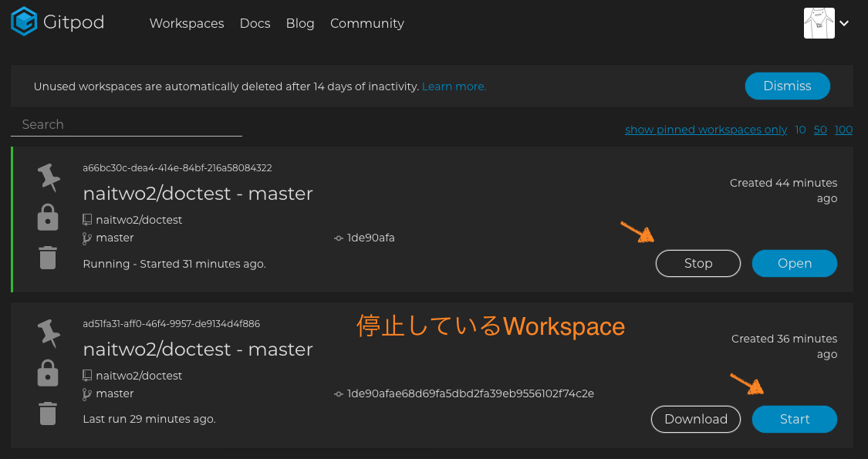Click the lock icon on the running workspace

point(48,217)
